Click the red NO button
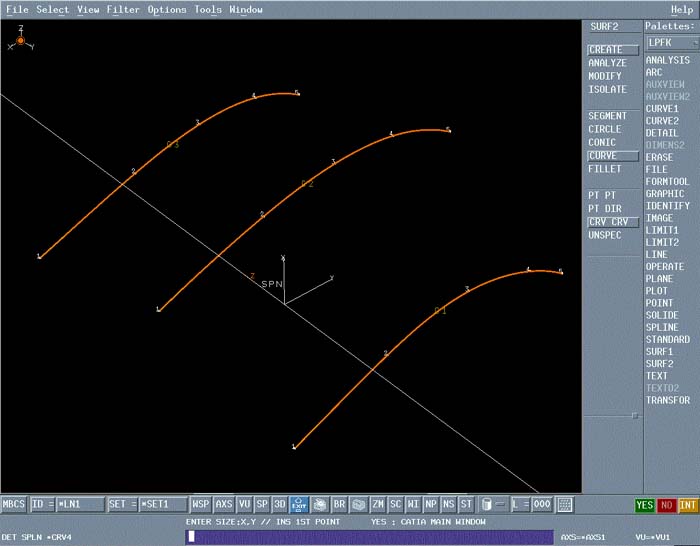700x546 pixels. pyautogui.click(x=666, y=505)
